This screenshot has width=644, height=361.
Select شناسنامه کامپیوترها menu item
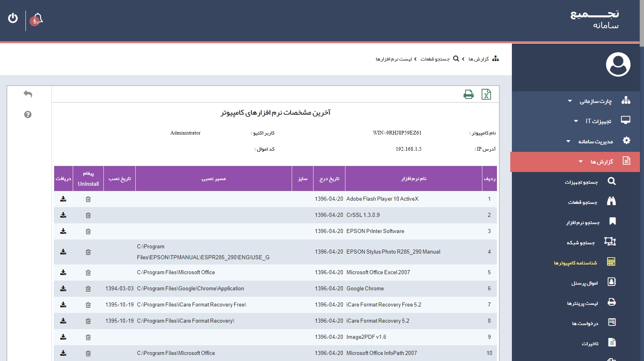[575, 263]
